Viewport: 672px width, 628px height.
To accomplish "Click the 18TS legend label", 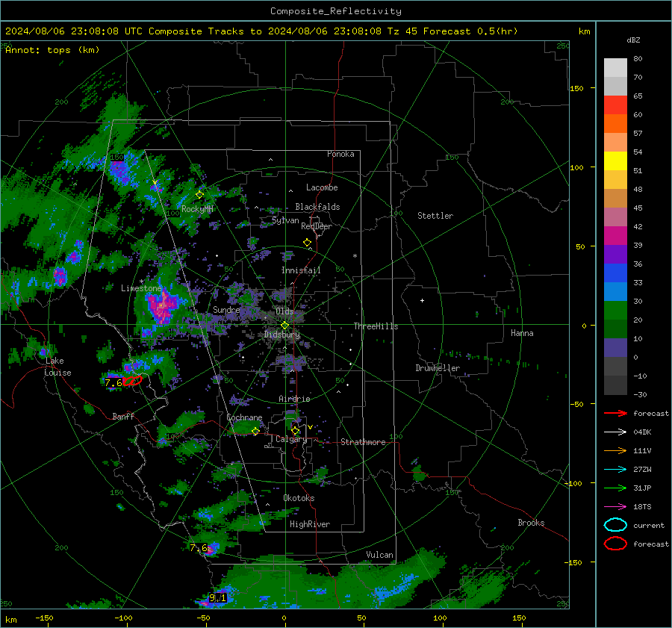I will 642,507.
